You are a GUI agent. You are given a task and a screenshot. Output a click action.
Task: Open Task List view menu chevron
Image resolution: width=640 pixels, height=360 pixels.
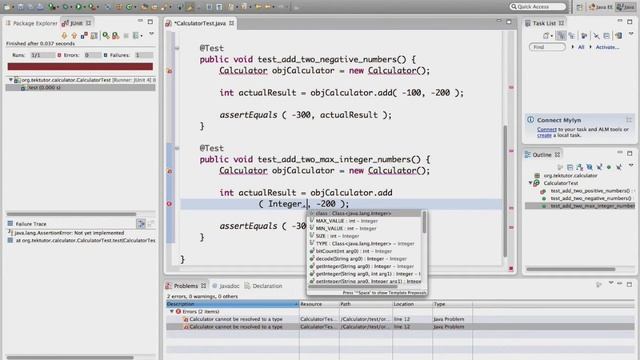[x=631, y=34]
